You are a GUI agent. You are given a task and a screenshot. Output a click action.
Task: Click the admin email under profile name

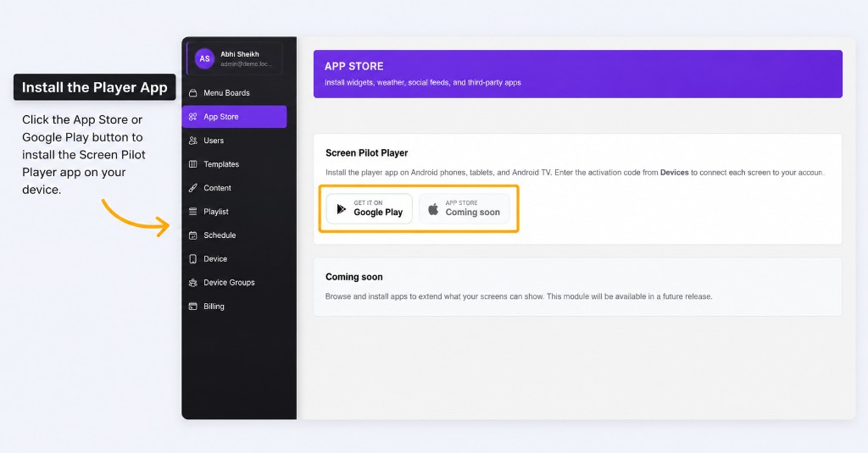247,64
